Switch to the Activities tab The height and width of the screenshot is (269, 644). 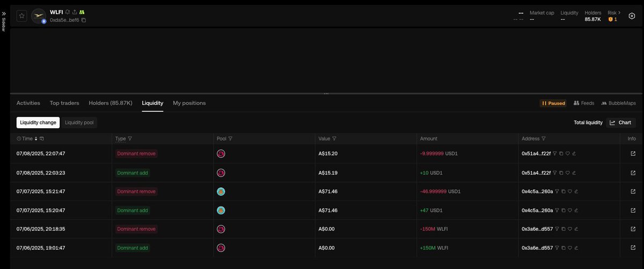[x=28, y=103]
